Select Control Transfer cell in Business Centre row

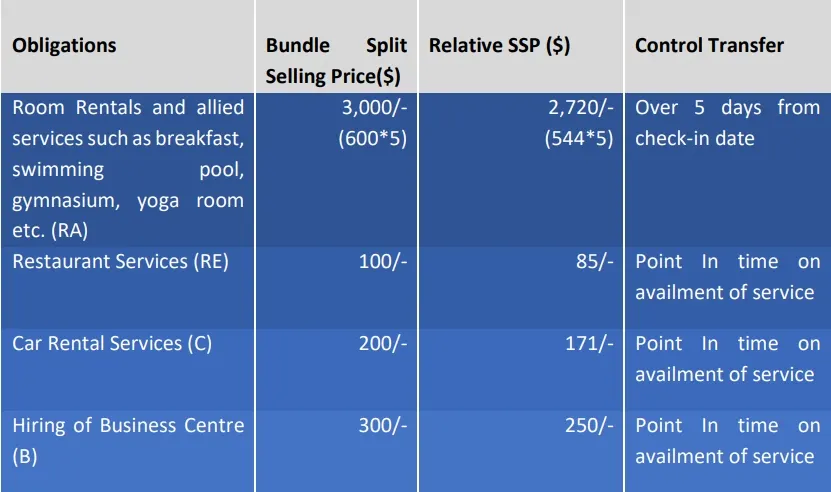pyautogui.click(x=727, y=441)
